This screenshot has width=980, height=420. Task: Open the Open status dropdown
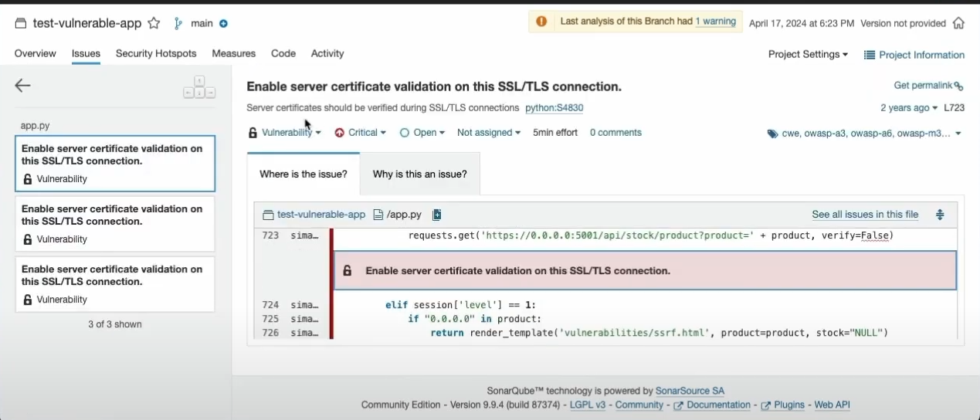tap(422, 133)
